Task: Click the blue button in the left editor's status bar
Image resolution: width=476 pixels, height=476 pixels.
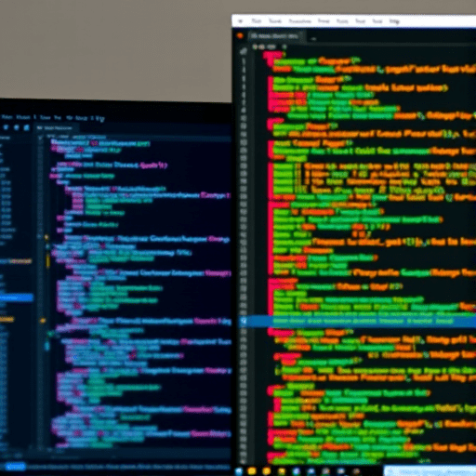Action: click(15, 467)
